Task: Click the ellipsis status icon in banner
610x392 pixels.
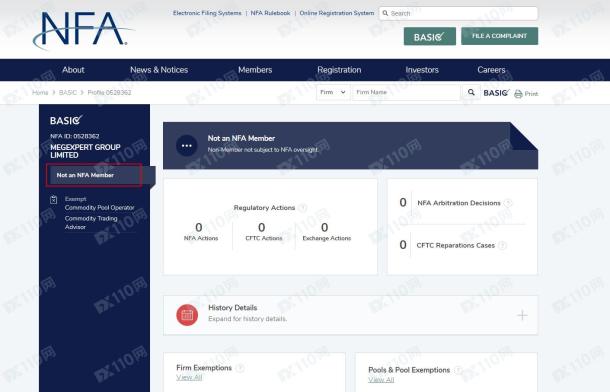Action: click(187, 145)
